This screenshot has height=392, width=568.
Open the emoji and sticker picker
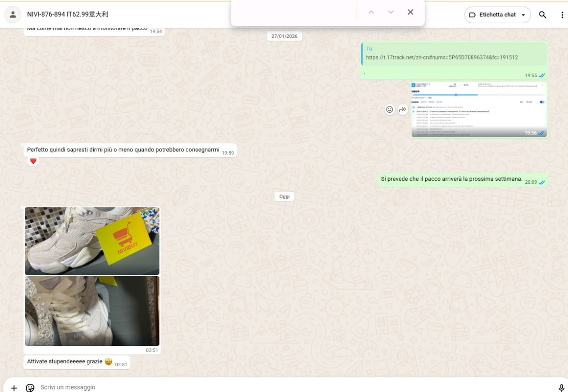point(30,388)
